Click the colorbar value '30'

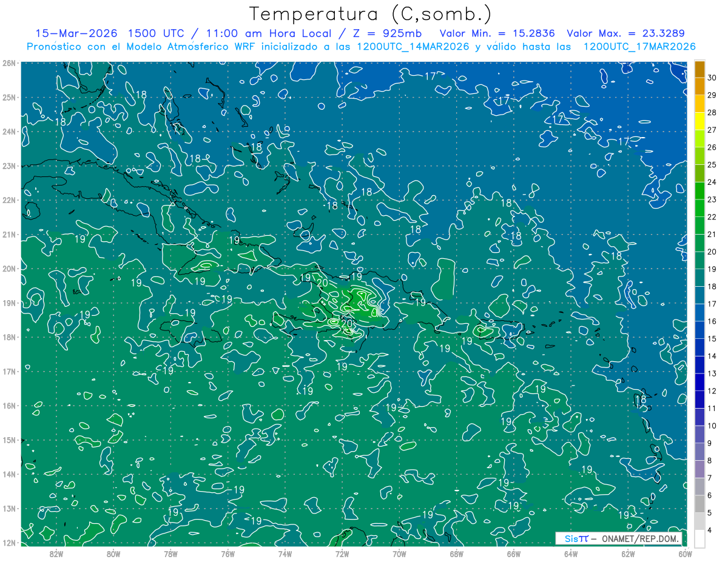[712, 78]
